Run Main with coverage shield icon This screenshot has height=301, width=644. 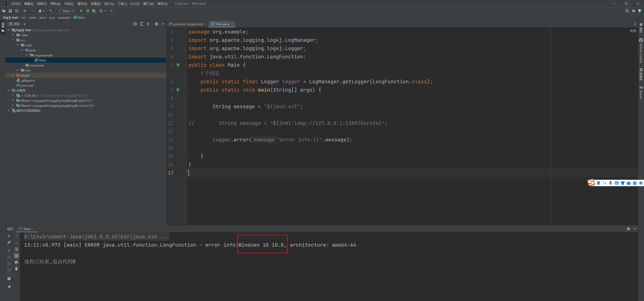pyautogui.click(x=94, y=11)
